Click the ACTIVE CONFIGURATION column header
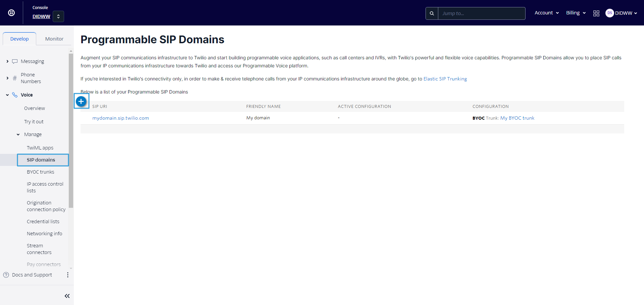 364,107
